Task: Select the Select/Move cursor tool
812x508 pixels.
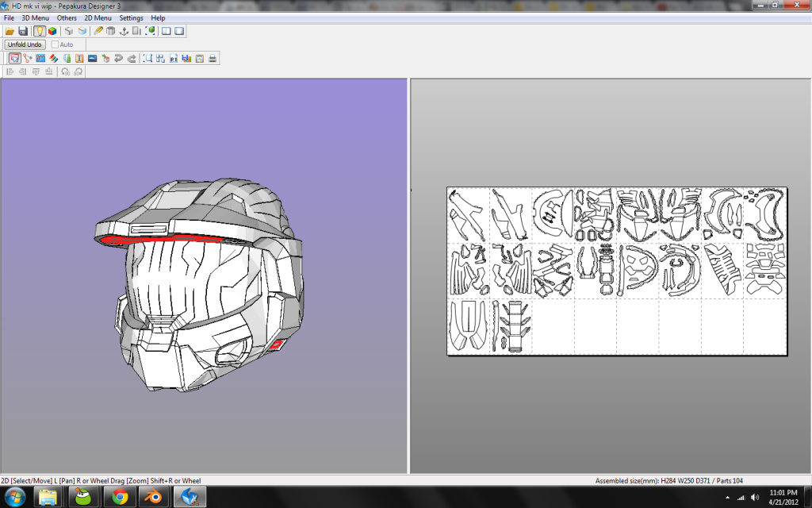Action: point(14,59)
